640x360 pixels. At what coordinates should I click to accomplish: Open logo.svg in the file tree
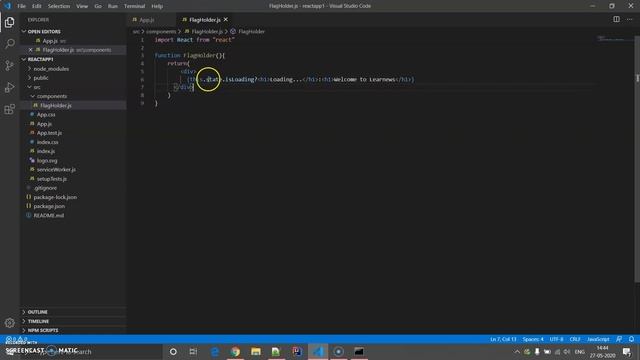coord(73,160)
